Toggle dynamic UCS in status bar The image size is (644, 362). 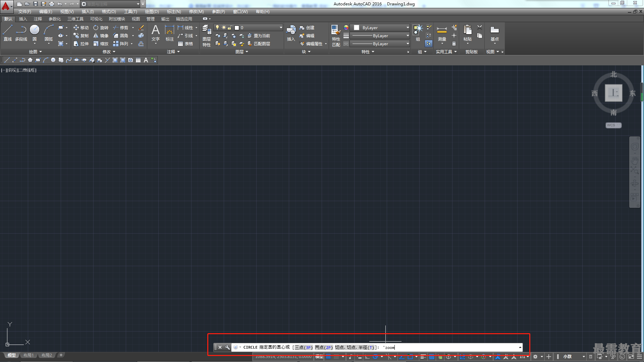[462, 357]
